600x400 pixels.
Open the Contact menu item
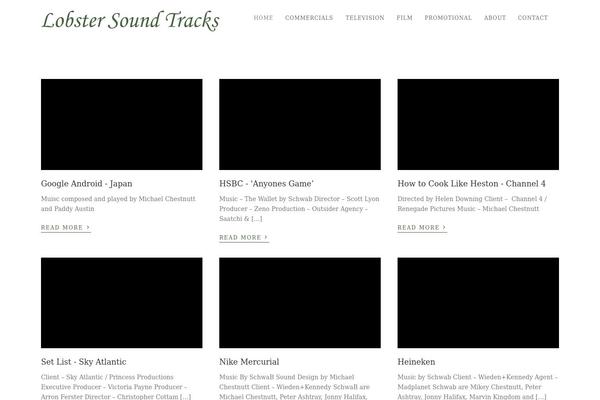(533, 18)
